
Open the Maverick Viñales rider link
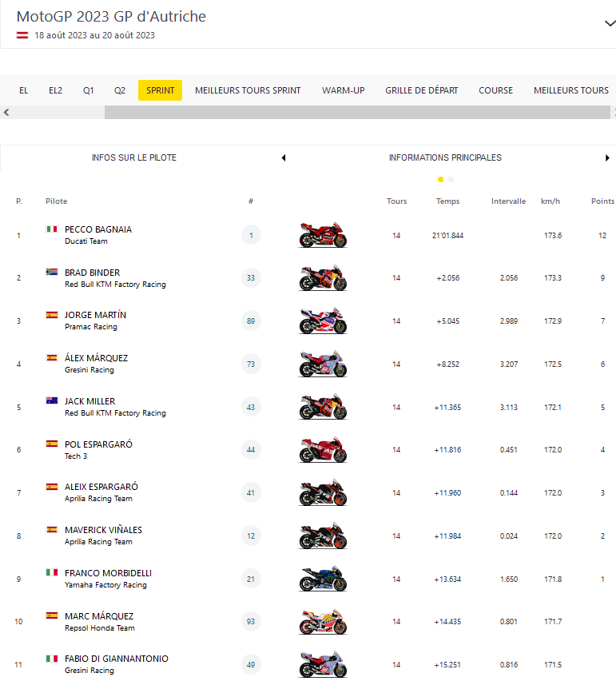tap(103, 530)
